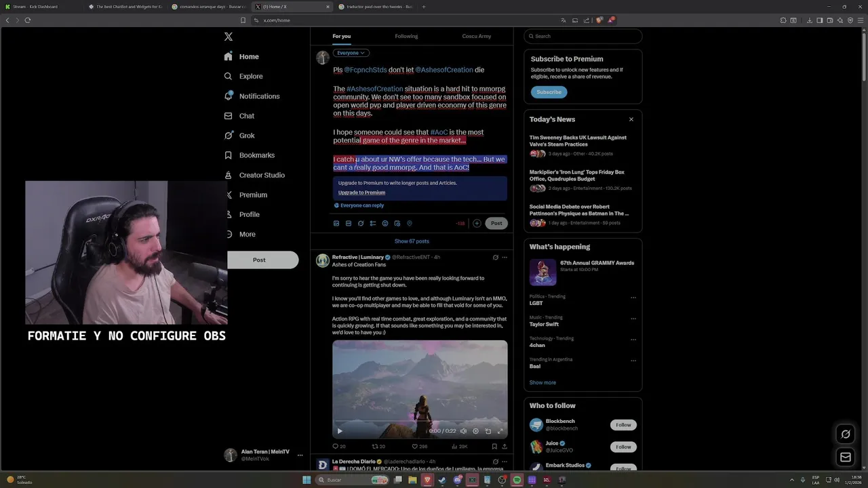The height and width of the screenshot is (488, 868).
Task: Switch to the Cosco Army tab
Action: (477, 36)
